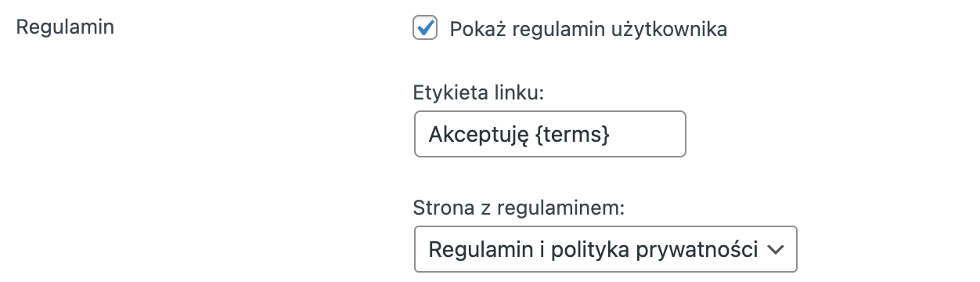Open the dropdown showing polityka prywatności
Image resolution: width=980 pixels, height=282 pixels.
coord(605,250)
